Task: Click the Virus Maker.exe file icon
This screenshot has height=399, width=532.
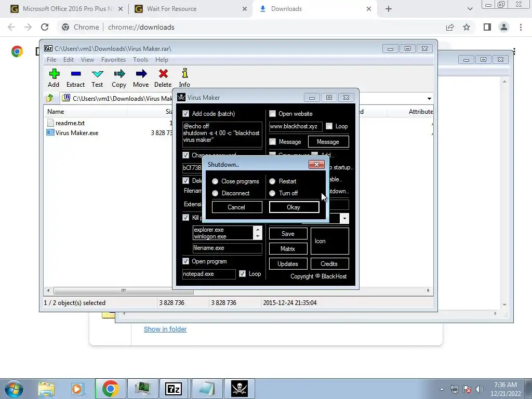Action: 50,132
